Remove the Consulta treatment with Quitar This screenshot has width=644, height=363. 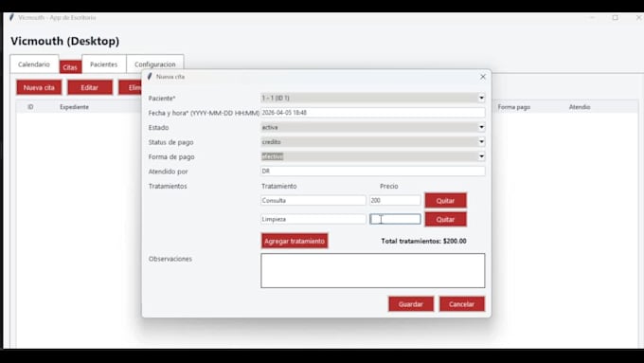coord(446,201)
